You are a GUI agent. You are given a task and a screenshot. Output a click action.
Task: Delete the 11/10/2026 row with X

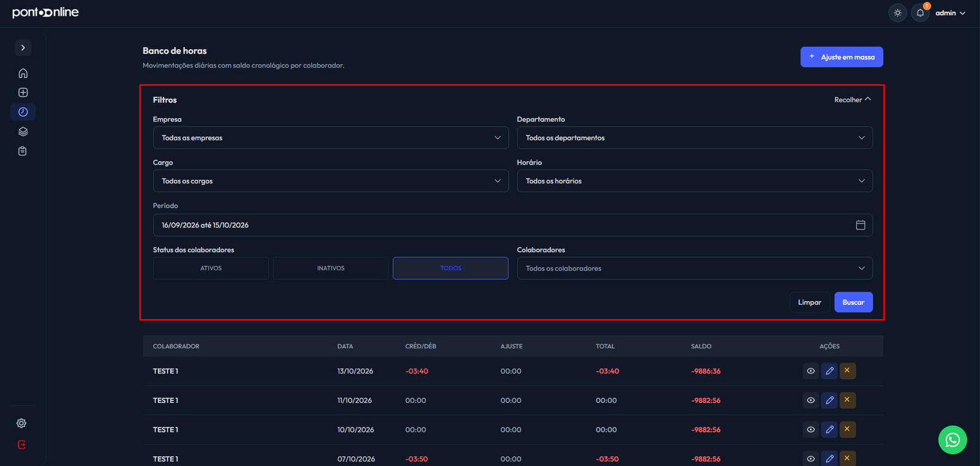(848, 400)
